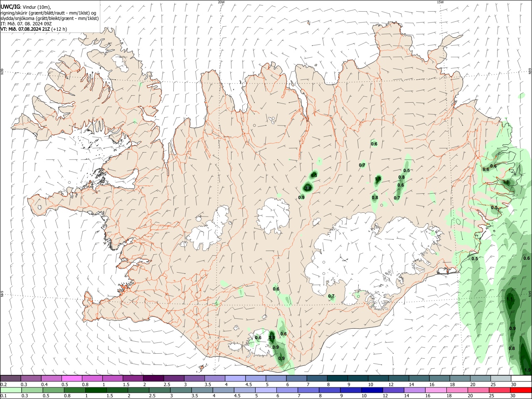
Task: Click the 'UWC/IG: Vindur (10m)' title line
Action: (25, 7)
